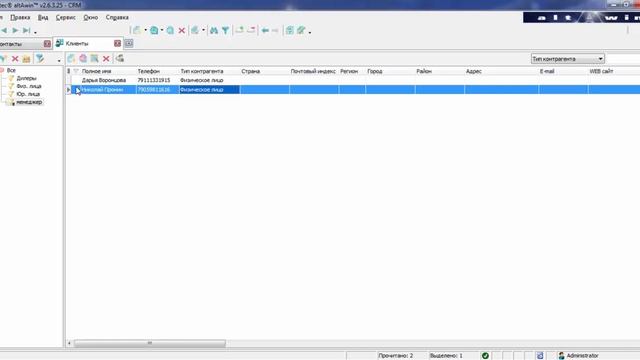
Task: Open the Справка menu
Action: 117,18
